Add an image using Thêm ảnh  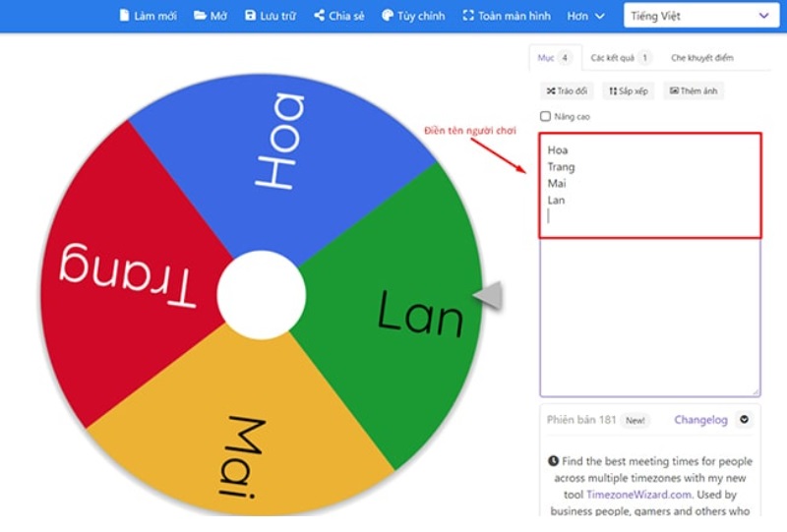click(x=693, y=90)
